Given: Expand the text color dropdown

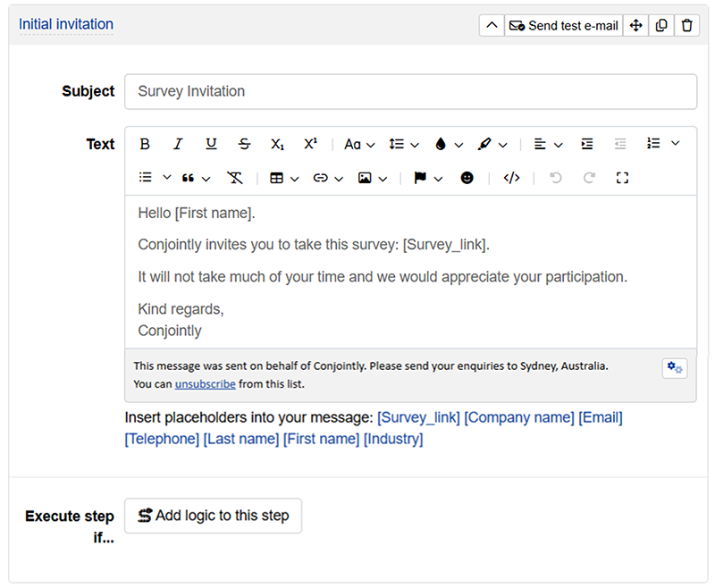Looking at the screenshot, I should click(449, 144).
